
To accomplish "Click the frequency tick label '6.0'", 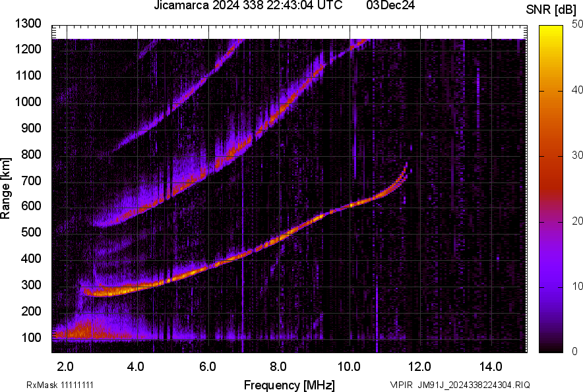I will pos(208,367).
